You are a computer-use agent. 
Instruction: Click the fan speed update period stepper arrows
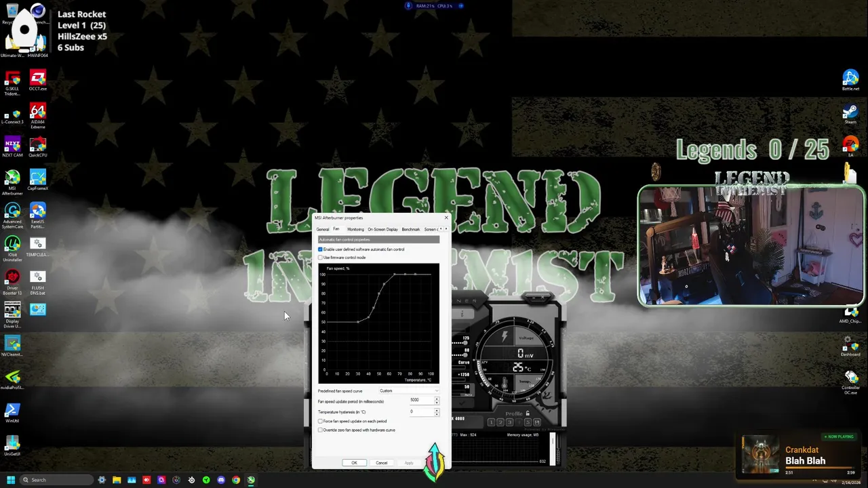[x=437, y=400]
